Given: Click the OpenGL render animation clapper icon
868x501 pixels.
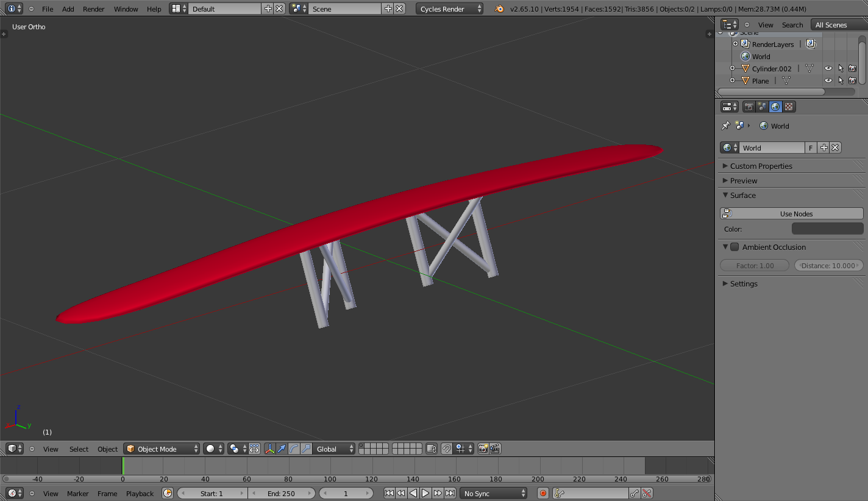Looking at the screenshot, I should pyautogui.click(x=495, y=449).
